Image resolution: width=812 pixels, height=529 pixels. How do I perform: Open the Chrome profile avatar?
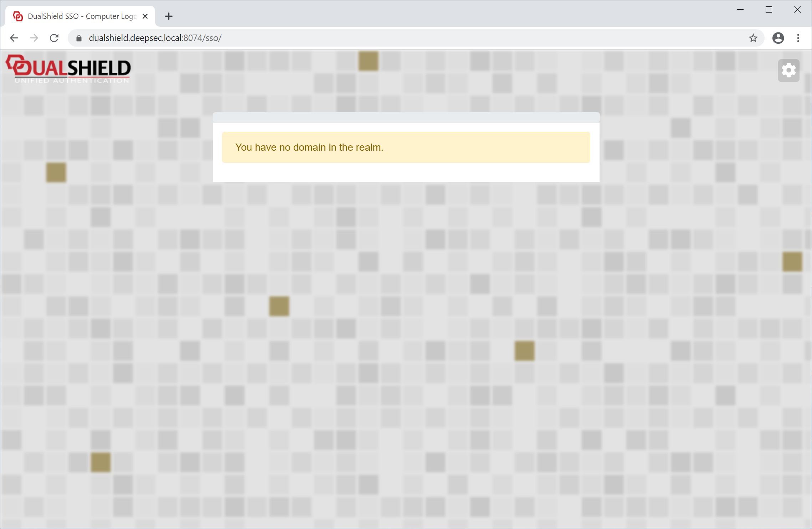point(778,38)
